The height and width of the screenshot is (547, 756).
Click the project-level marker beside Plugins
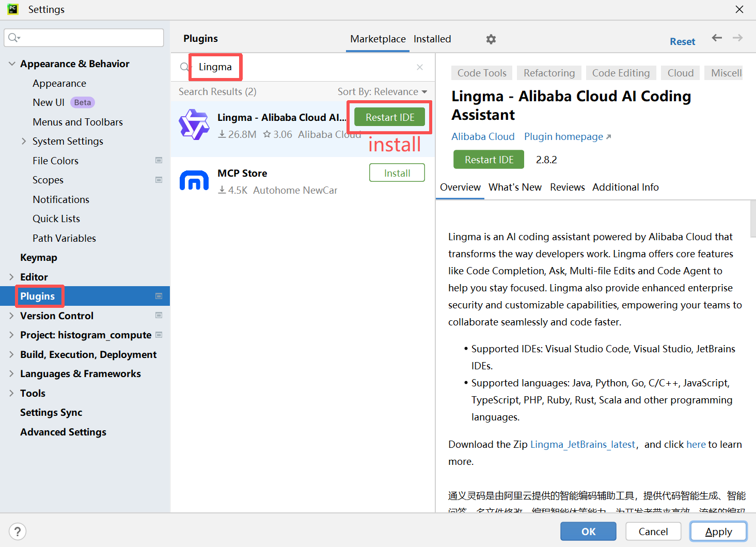click(x=159, y=296)
